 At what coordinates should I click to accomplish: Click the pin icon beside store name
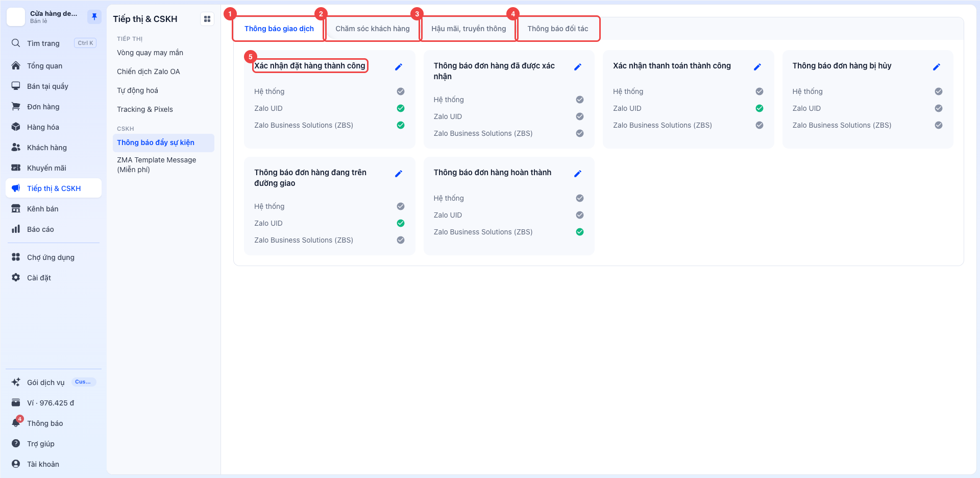coord(94,17)
